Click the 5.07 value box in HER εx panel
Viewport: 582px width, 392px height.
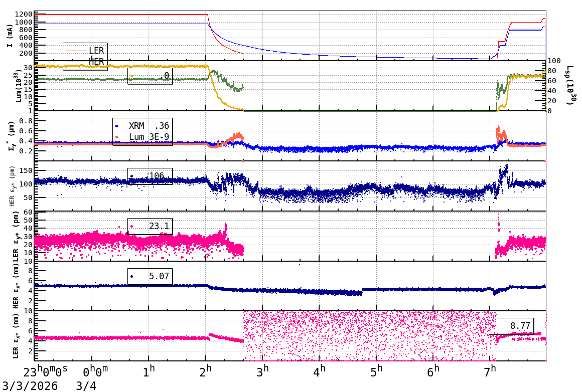(150, 276)
